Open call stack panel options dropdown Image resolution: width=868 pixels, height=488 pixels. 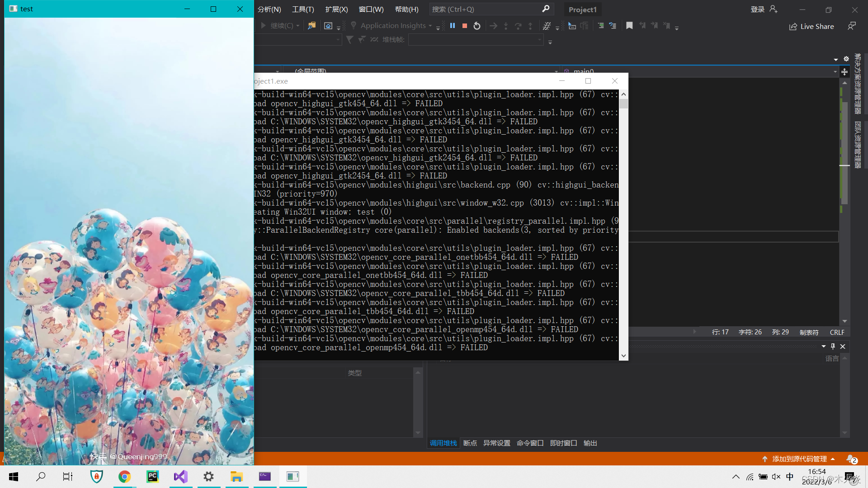[x=824, y=347]
